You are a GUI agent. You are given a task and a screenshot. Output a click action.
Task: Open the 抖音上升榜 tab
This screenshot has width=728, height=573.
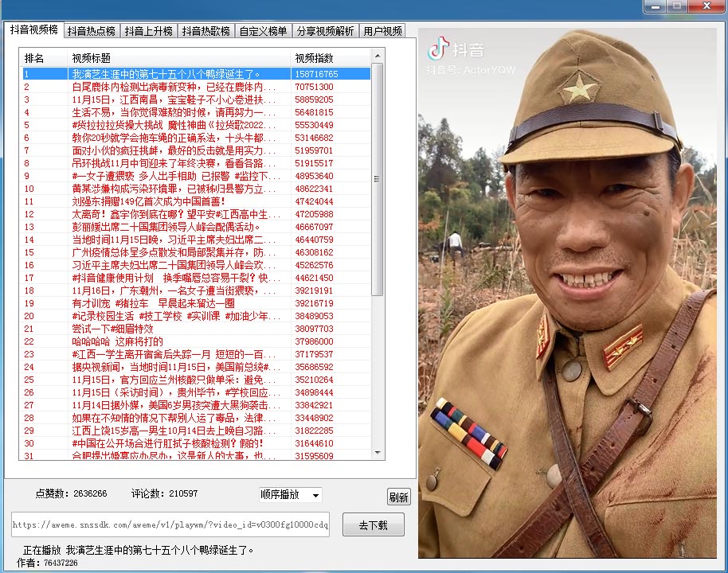(149, 31)
